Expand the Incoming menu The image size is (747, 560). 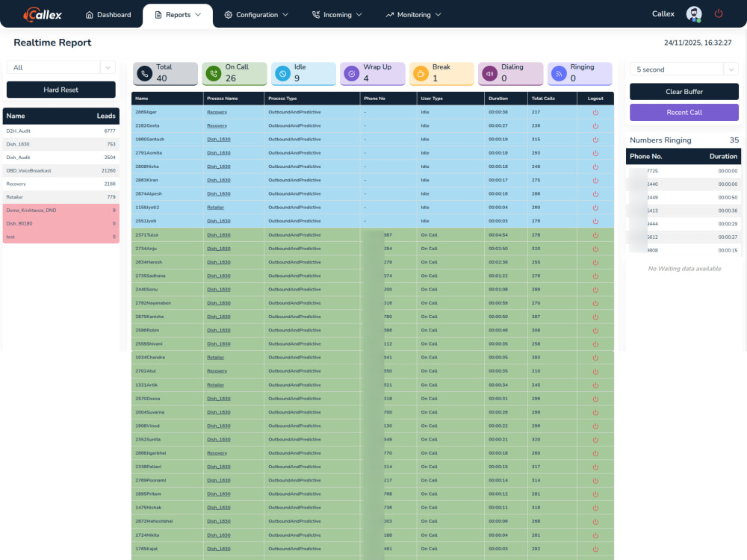[337, 15]
